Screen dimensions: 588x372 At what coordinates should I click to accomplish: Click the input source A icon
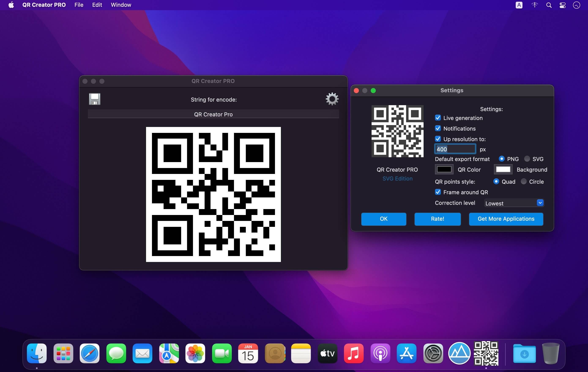click(519, 5)
